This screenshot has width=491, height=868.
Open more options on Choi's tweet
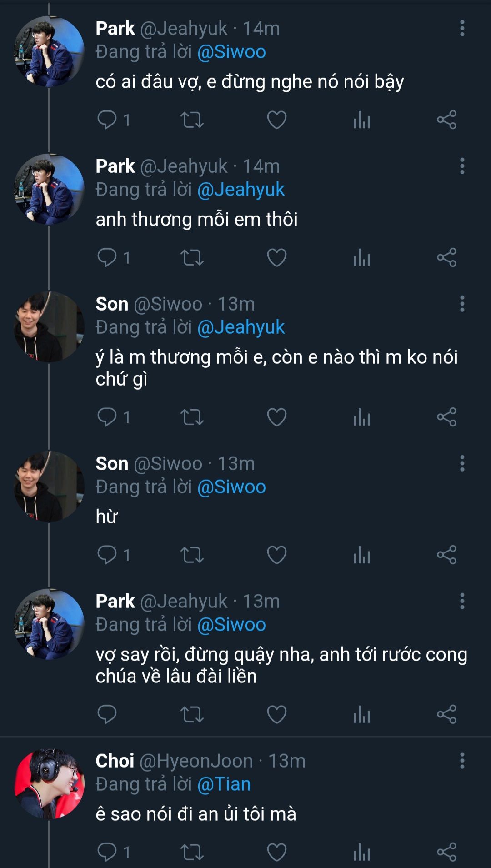click(x=462, y=760)
